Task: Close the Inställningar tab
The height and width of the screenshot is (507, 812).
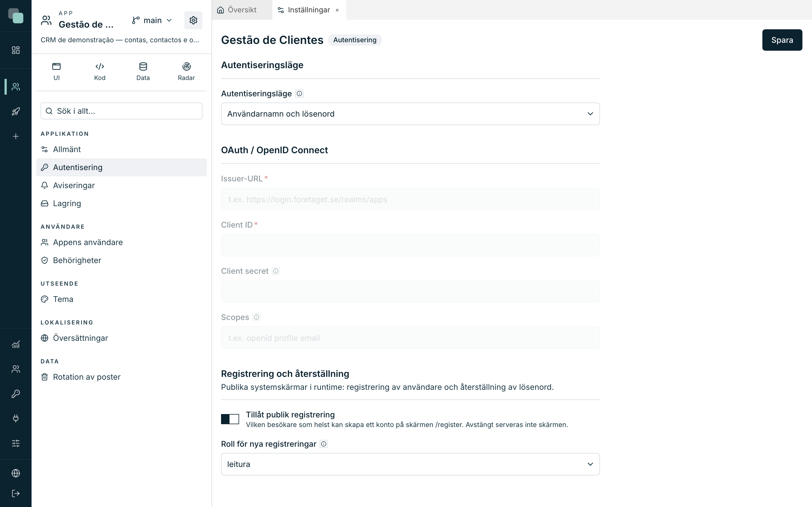Action: pyautogui.click(x=337, y=10)
